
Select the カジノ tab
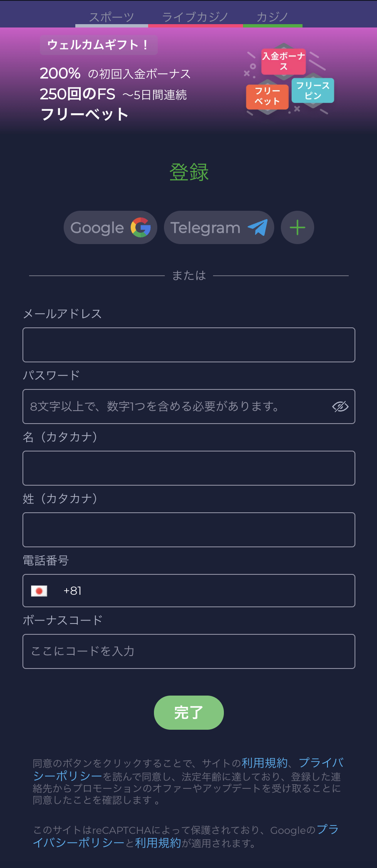(273, 17)
